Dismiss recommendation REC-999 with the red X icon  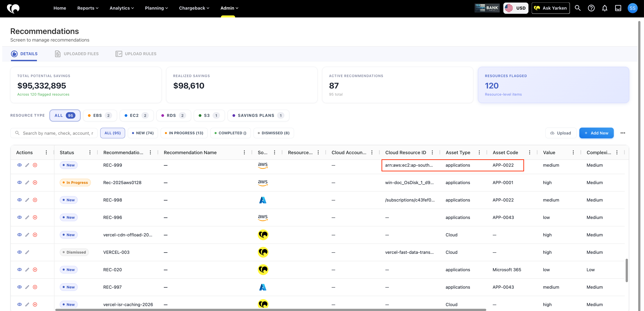point(35,165)
